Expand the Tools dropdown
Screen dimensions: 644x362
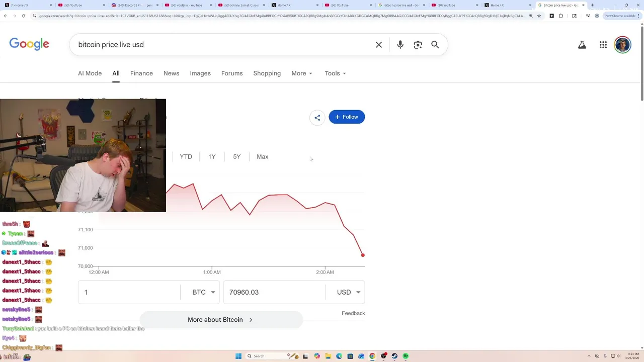[x=335, y=73]
